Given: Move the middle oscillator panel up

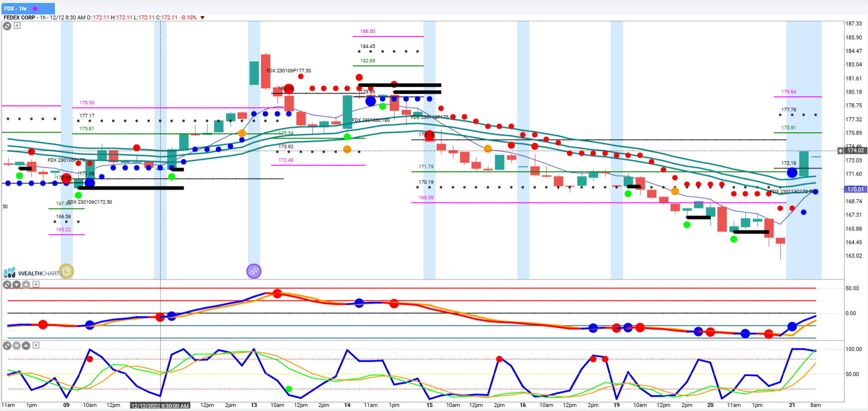Looking at the screenshot, I should click(26, 285).
